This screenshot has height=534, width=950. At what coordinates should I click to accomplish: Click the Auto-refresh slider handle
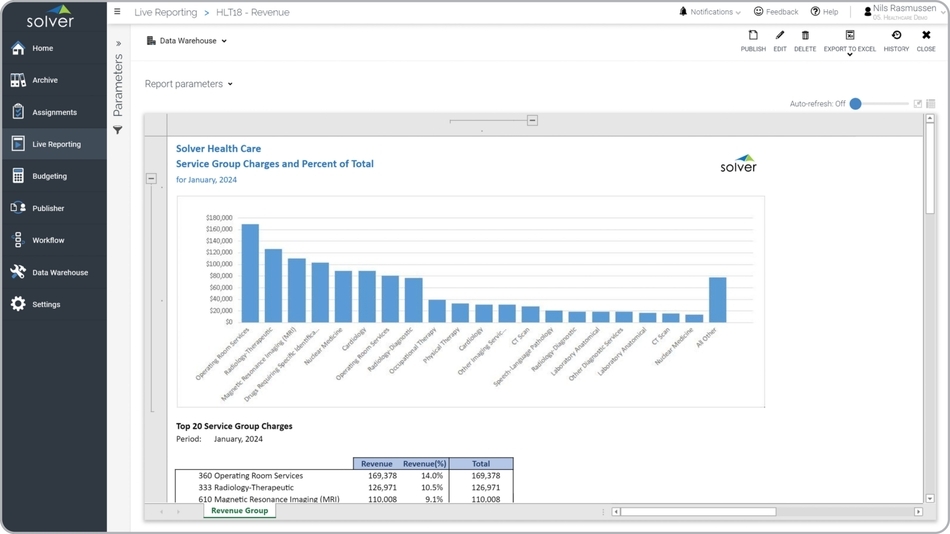[x=856, y=104]
